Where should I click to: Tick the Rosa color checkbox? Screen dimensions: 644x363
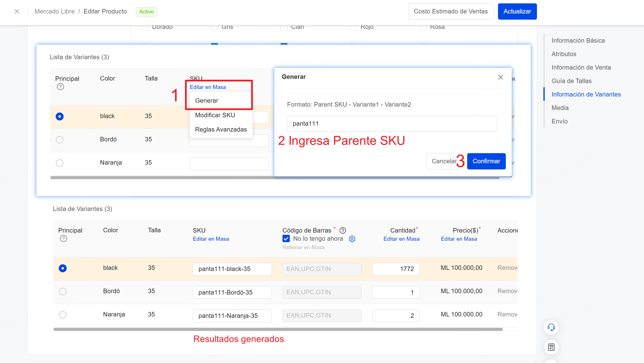(423, 27)
